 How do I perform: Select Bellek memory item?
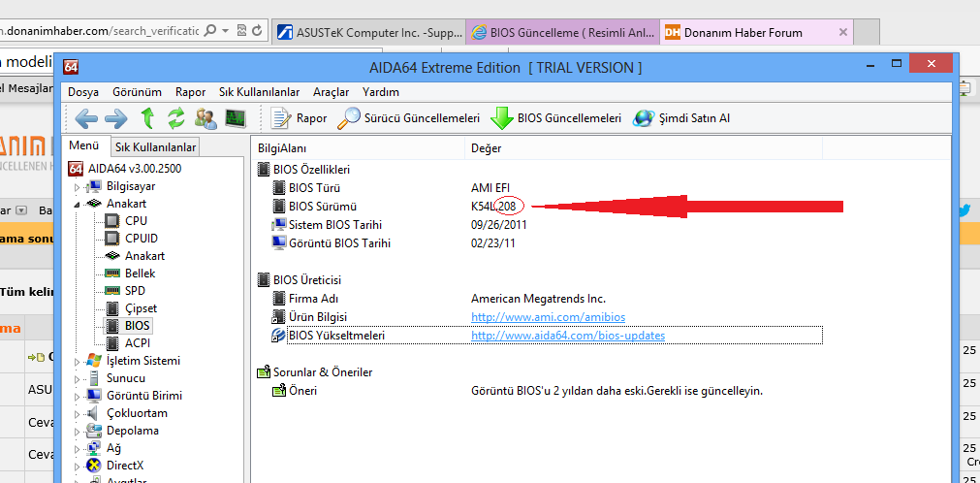pyautogui.click(x=140, y=274)
